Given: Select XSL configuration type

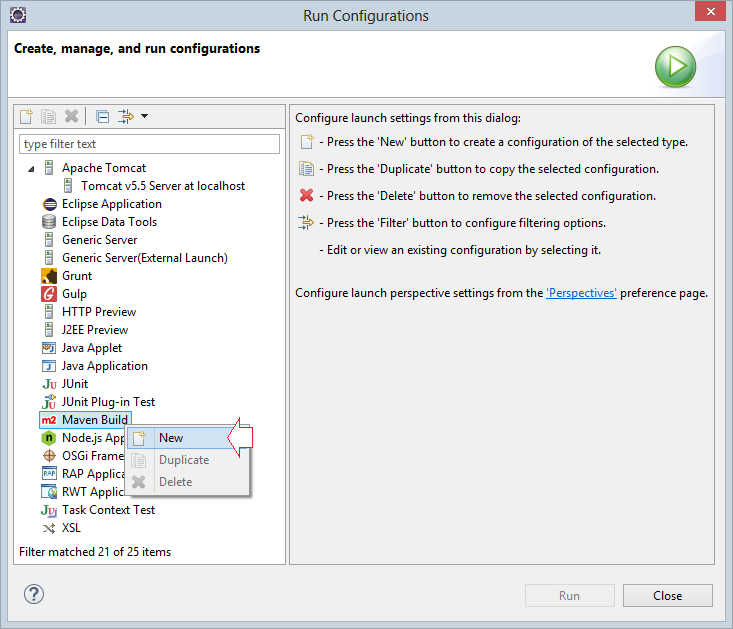Looking at the screenshot, I should [72, 528].
